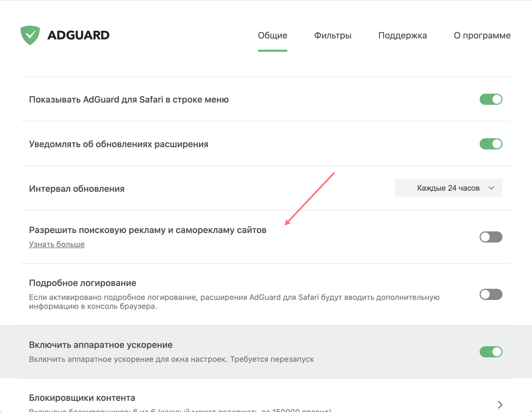Go to the Поддержка tab
The height and width of the screenshot is (412, 532).
(x=402, y=36)
